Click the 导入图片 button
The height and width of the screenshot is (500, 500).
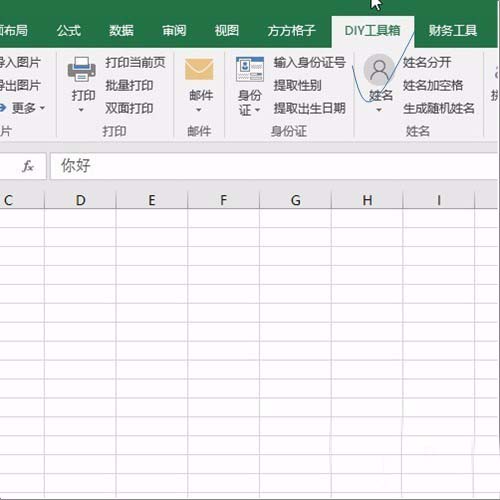click(20, 62)
